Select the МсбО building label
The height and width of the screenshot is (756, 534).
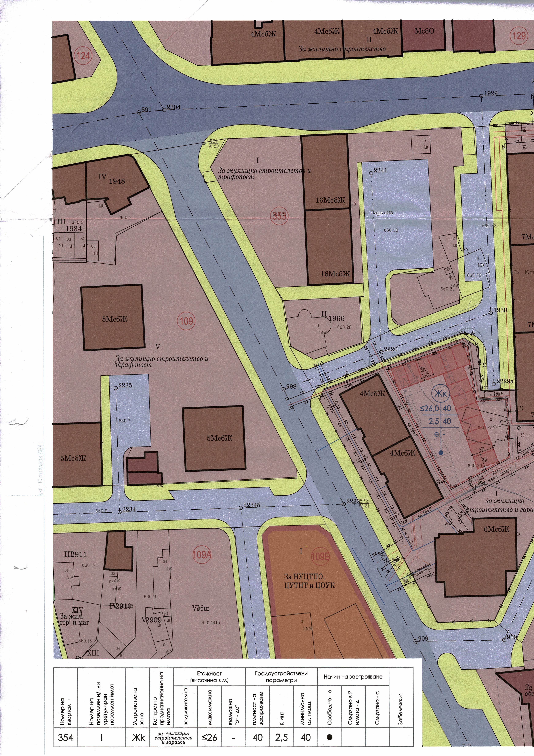pyautogui.click(x=424, y=31)
